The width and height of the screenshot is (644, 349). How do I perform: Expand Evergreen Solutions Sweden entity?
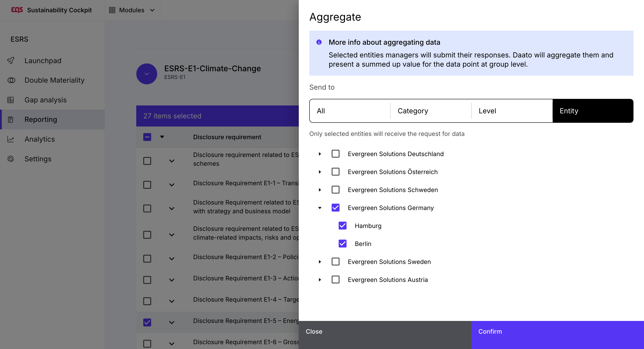click(320, 262)
